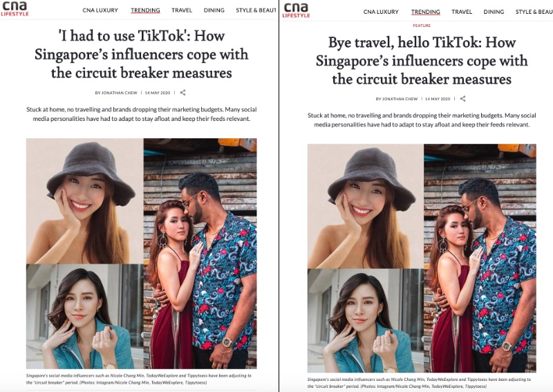Select Trending tab in right navigation bar
The height and width of the screenshot is (392, 553).
pos(426,12)
